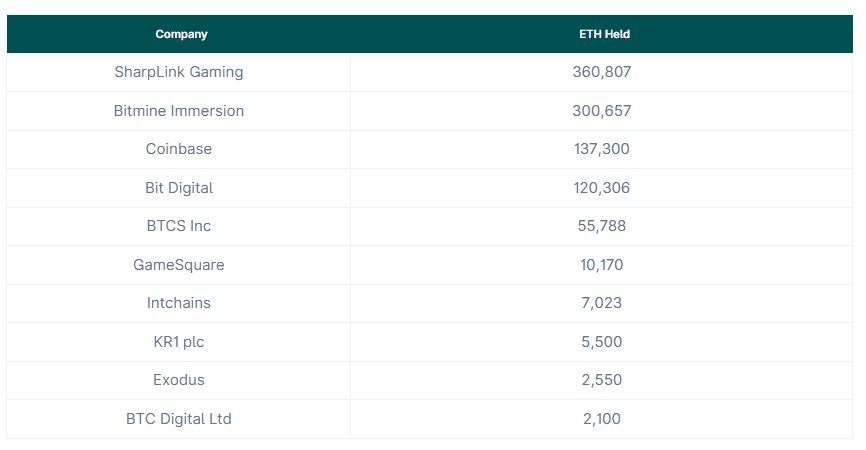Click the 300,657 ETH value
This screenshot has height=450, width=866.
[602, 111]
